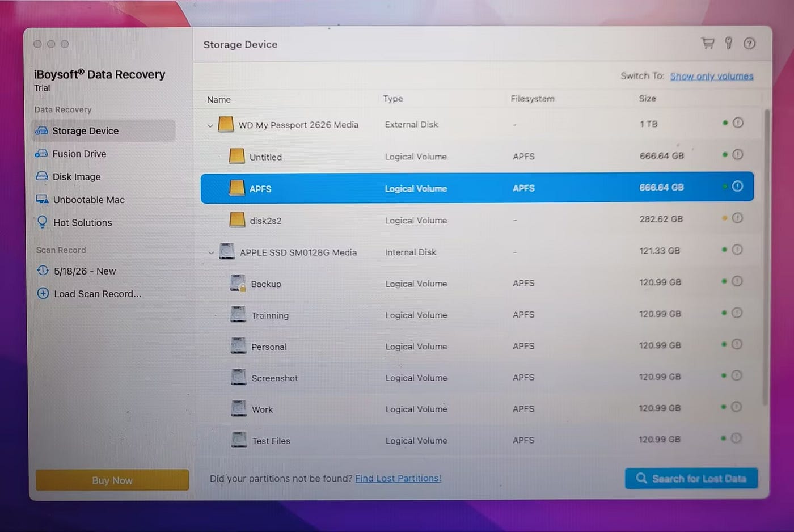Image resolution: width=794 pixels, height=532 pixels.
Task: Open the 5/18/26 - New scan record
Action: tap(85, 271)
